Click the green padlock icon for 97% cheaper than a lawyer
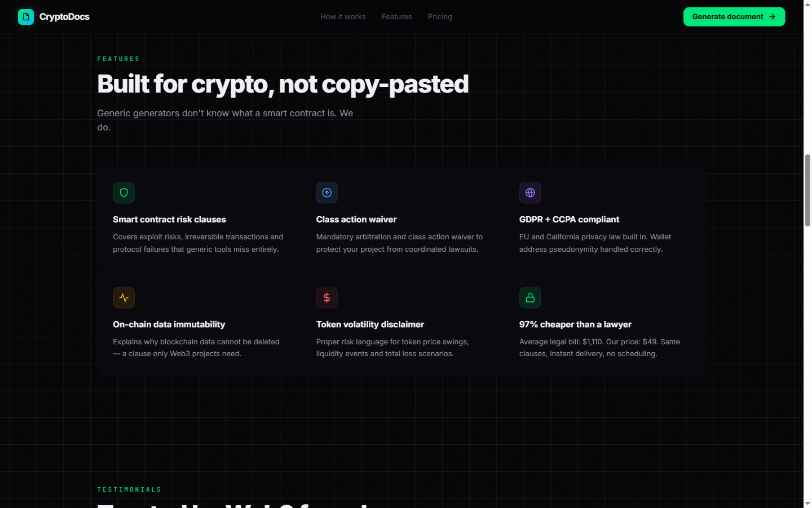The height and width of the screenshot is (508, 812). click(530, 297)
